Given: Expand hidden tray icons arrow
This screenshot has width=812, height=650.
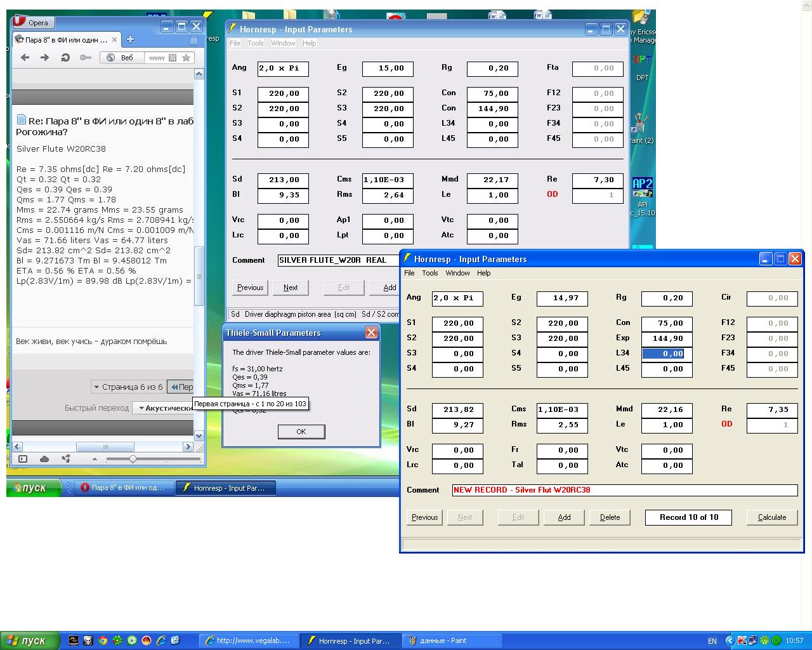Looking at the screenshot, I should [x=730, y=641].
